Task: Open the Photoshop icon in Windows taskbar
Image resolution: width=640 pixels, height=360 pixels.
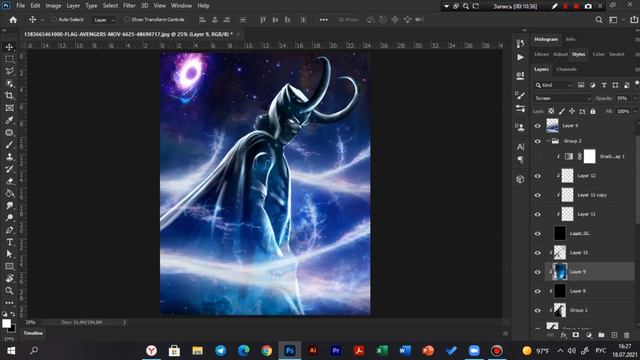Action: click(289, 351)
